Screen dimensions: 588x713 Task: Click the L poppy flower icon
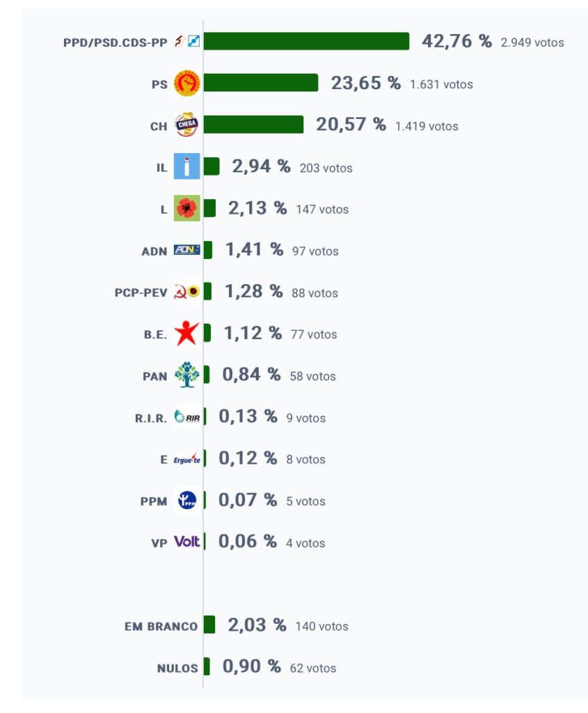[186, 208]
